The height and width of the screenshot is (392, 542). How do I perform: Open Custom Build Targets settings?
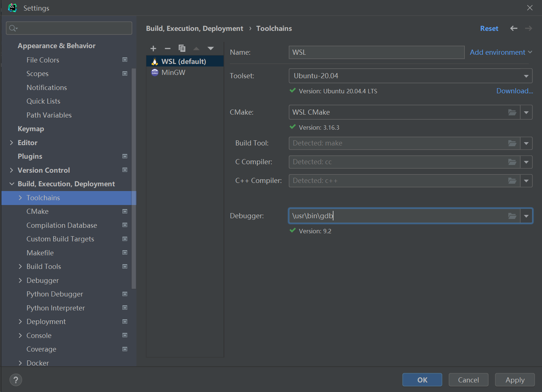(60, 239)
